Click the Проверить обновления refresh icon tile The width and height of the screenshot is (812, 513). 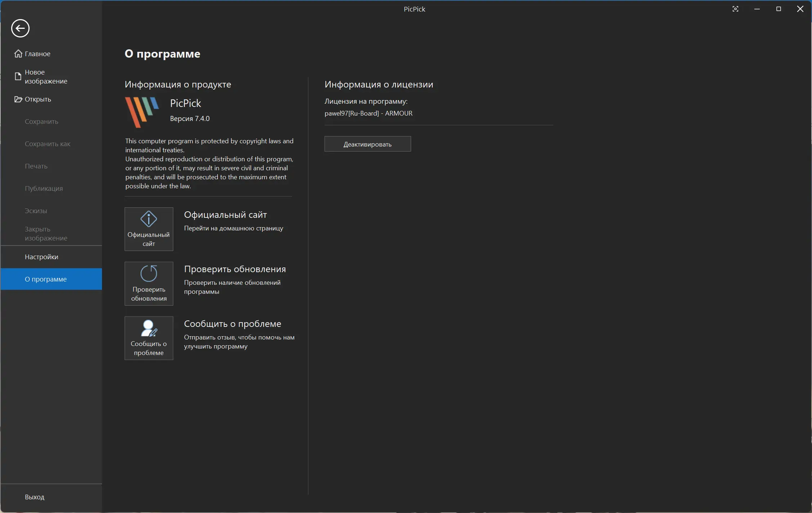149,283
